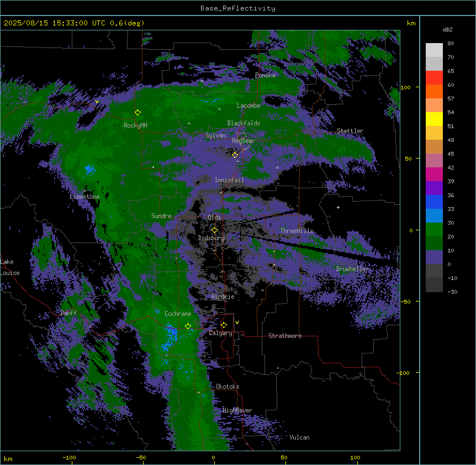Click the Blackfalds city label
The width and height of the screenshot is (476, 465).
244,123
